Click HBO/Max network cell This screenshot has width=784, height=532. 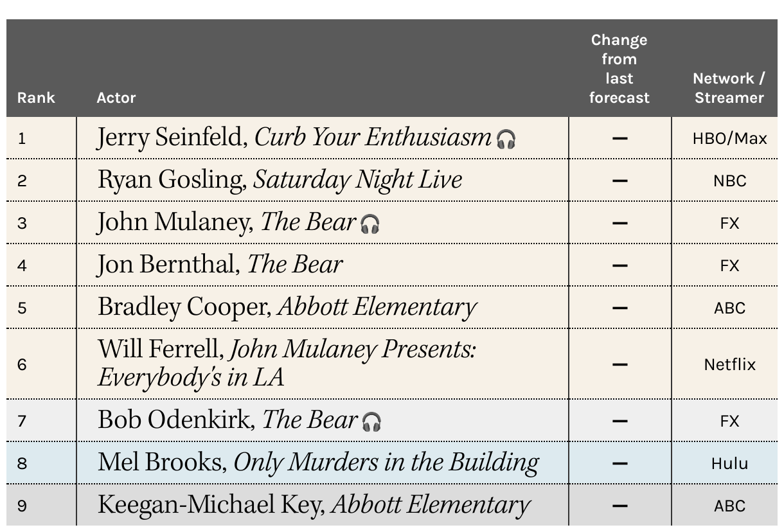[x=729, y=139]
